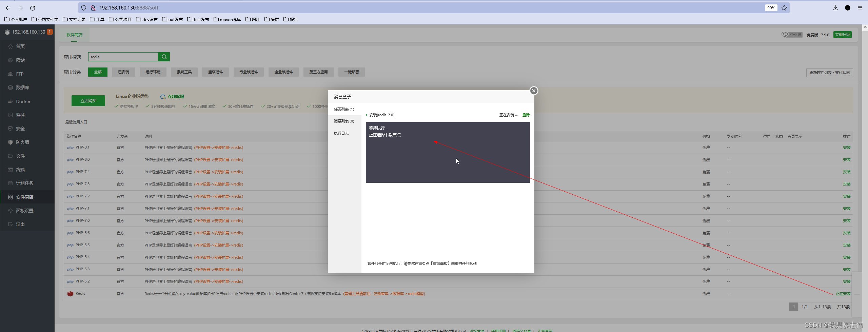Switch to the 消息列表 (0) tab
868x332 pixels.
[x=344, y=121]
